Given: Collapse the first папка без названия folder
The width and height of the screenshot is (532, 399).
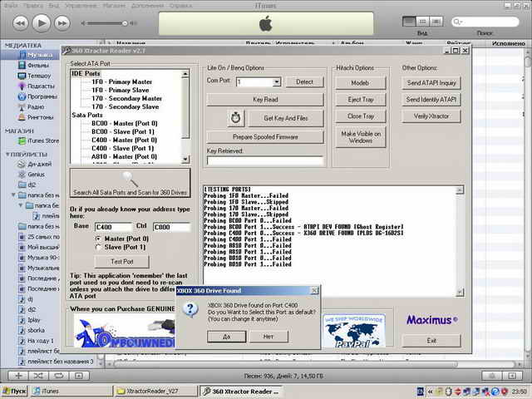Looking at the screenshot, I should click(x=13, y=195).
